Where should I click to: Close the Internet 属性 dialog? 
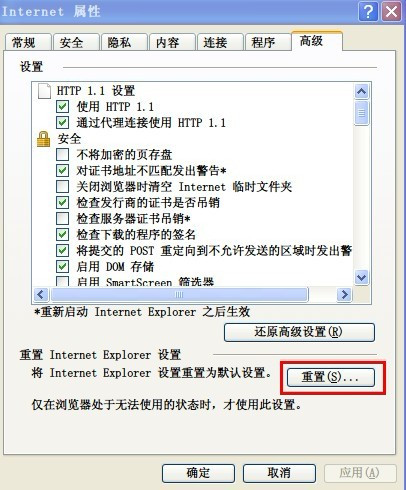click(391, 12)
